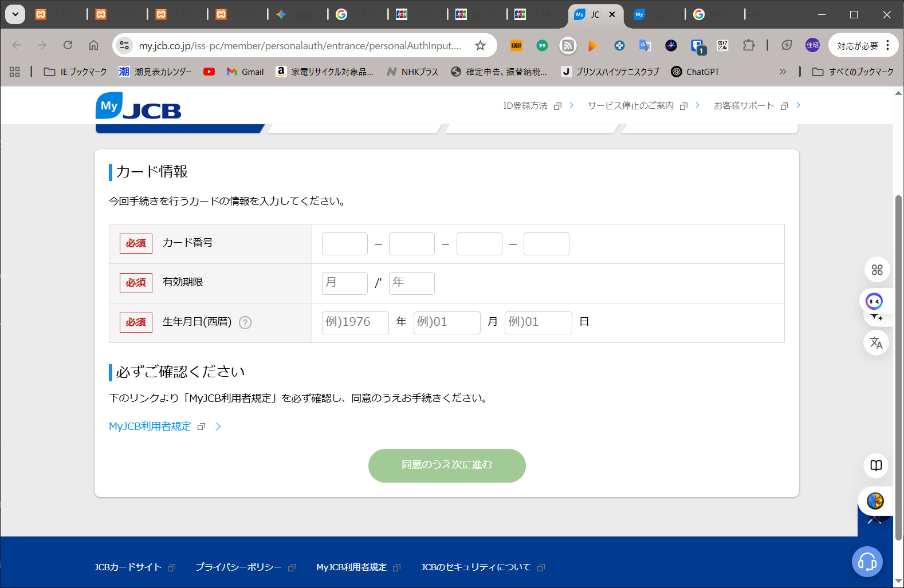Open the tab search dropdown arrow
This screenshot has width=904, height=588.
tap(15, 14)
